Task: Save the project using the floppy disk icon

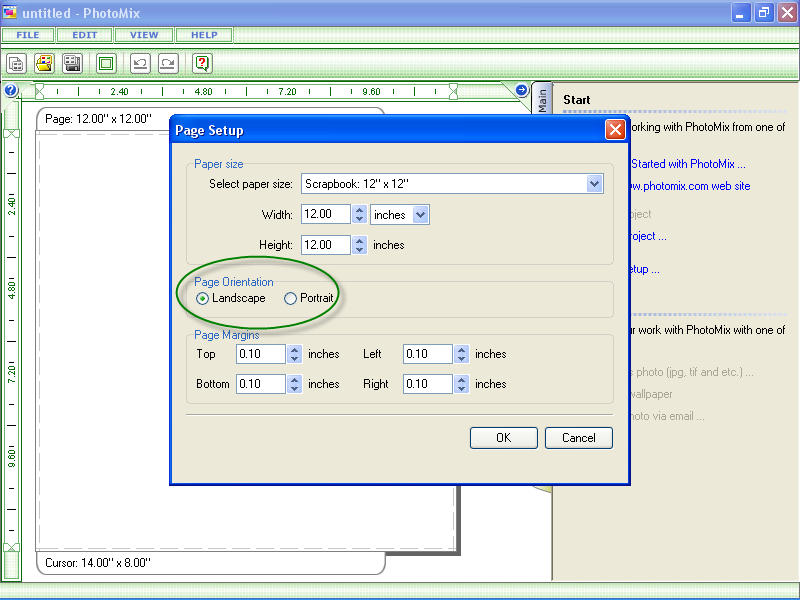Action: tap(72, 64)
